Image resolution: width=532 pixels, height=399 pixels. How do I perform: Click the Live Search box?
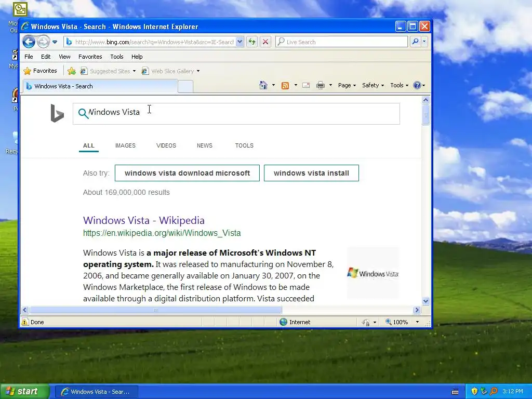point(342,42)
